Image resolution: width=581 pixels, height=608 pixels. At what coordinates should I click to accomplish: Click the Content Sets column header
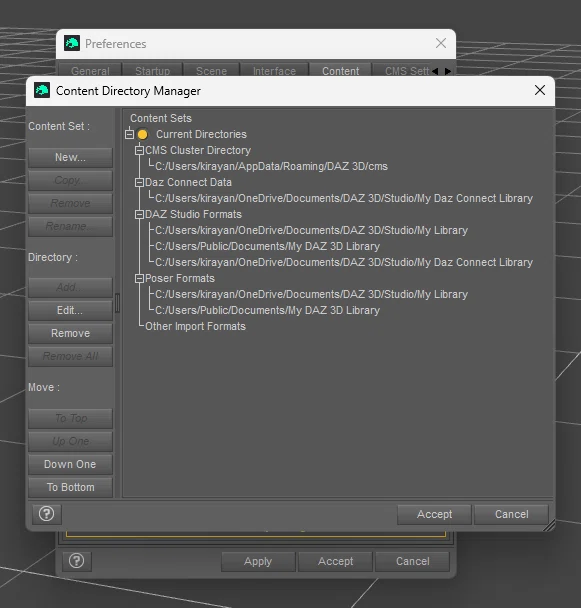tap(161, 118)
